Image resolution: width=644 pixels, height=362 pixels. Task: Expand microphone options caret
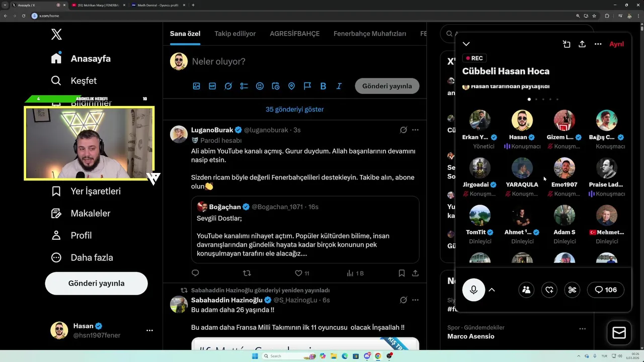pyautogui.click(x=492, y=290)
